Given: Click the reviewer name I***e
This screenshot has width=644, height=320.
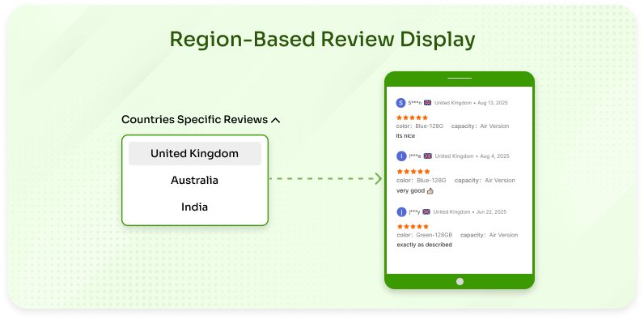Looking at the screenshot, I should [415, 156].
